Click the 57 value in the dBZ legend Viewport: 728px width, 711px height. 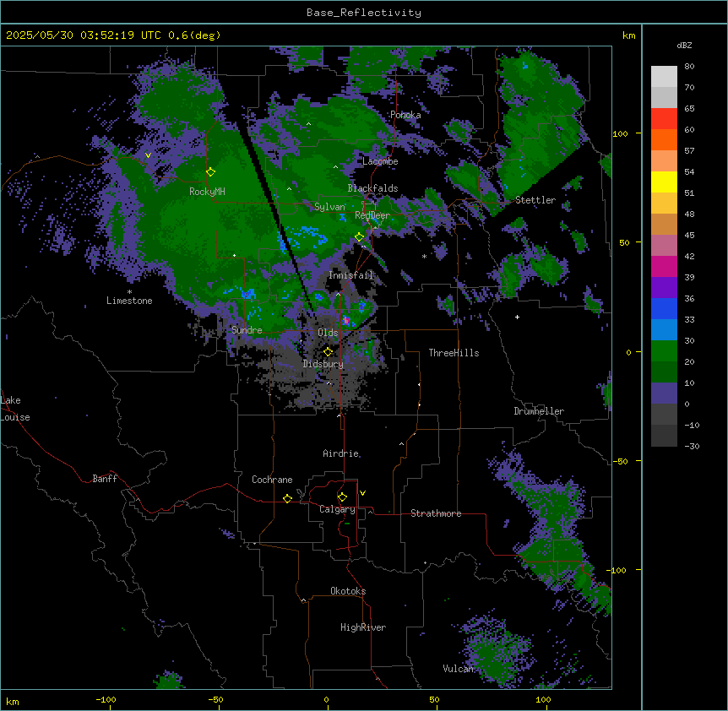click(689, 150)
